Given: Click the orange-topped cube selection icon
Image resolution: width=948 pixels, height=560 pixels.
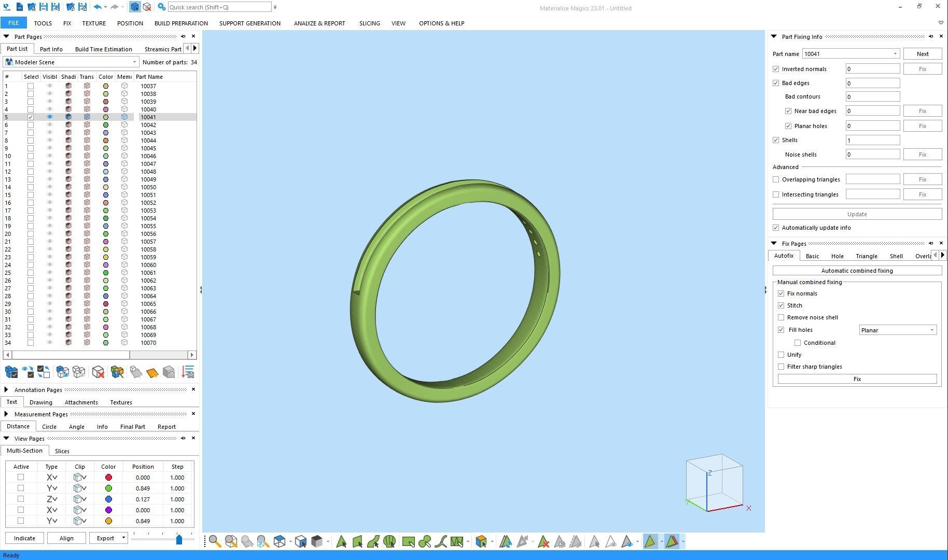Looking at the screenshot, I should [x=481, y=542].
